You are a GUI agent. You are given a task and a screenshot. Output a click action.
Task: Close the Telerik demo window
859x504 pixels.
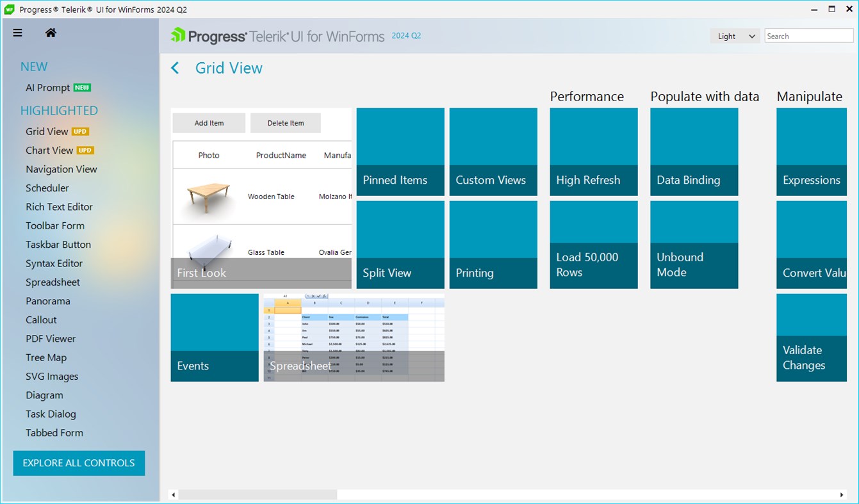click(849, 10)
